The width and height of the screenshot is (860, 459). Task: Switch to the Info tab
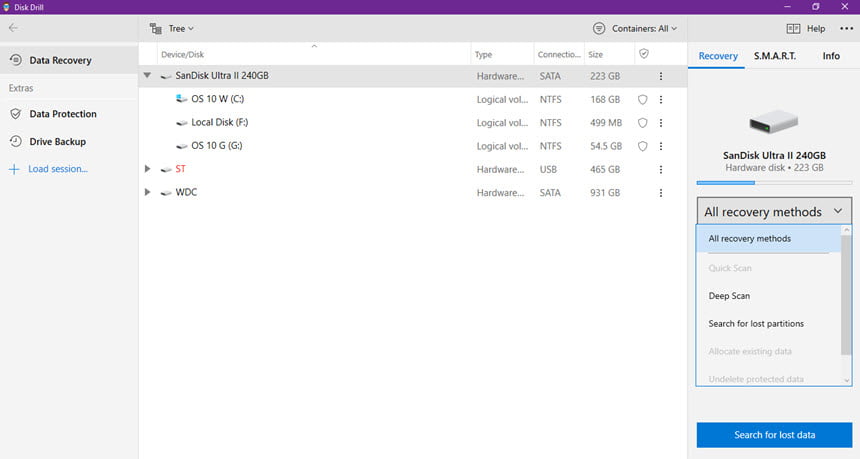tap(831, 56)
